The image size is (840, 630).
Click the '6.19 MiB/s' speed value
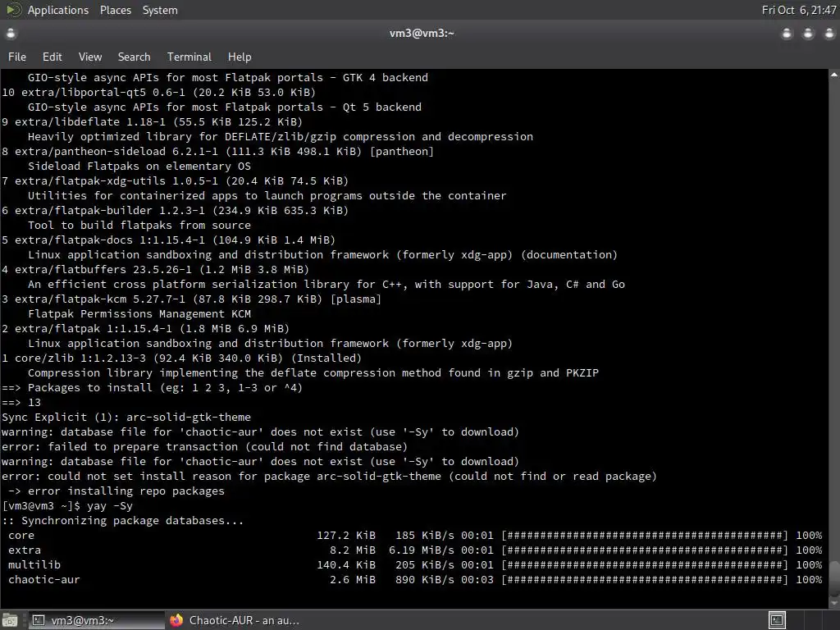[421, 550]
